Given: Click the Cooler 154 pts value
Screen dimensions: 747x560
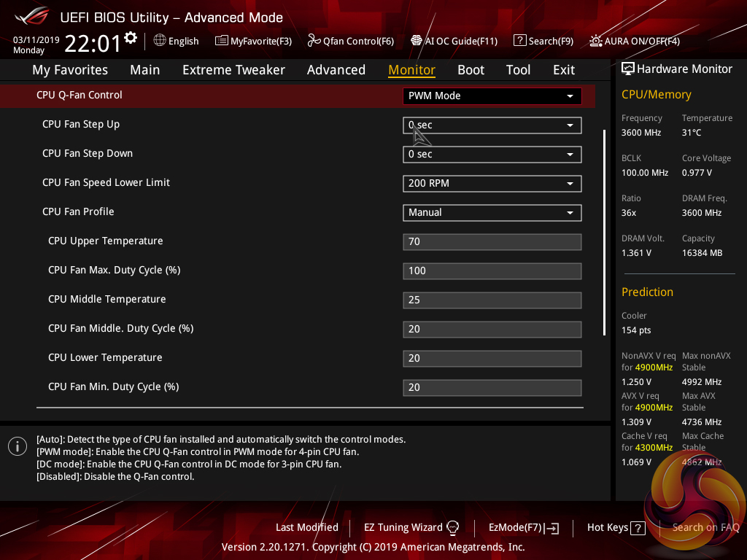Looking at the screenshot, I should 636,330.
